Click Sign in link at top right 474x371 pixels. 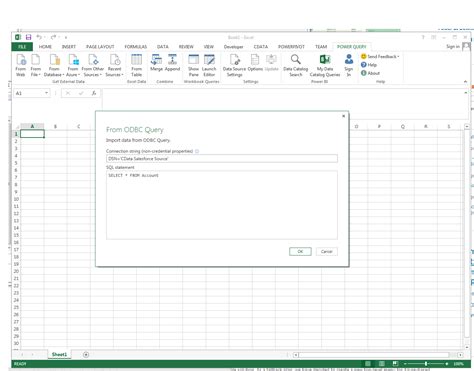(453, 46)
